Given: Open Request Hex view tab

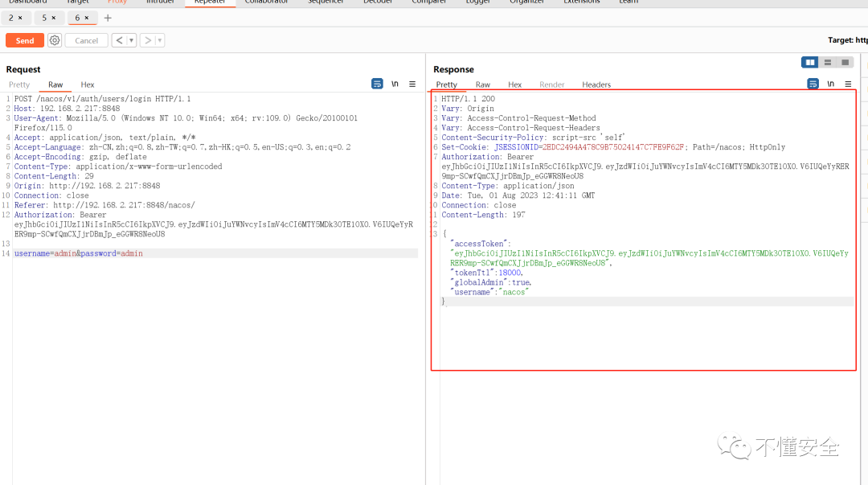Looking at the screenshot, I should 88,84.
